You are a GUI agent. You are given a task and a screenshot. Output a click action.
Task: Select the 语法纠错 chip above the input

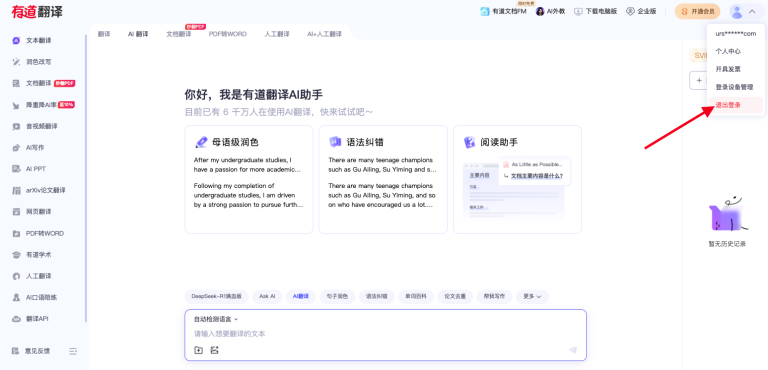(377, 296)
